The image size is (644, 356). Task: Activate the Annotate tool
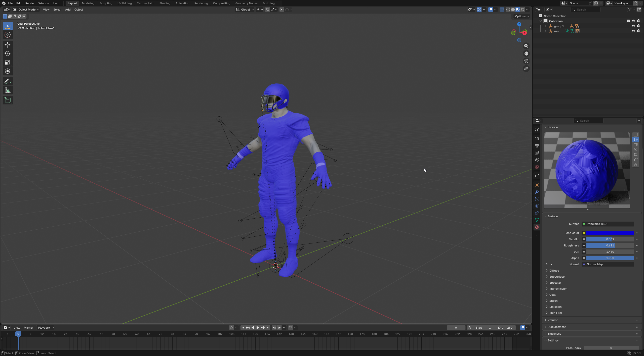(x=8, y=81)
